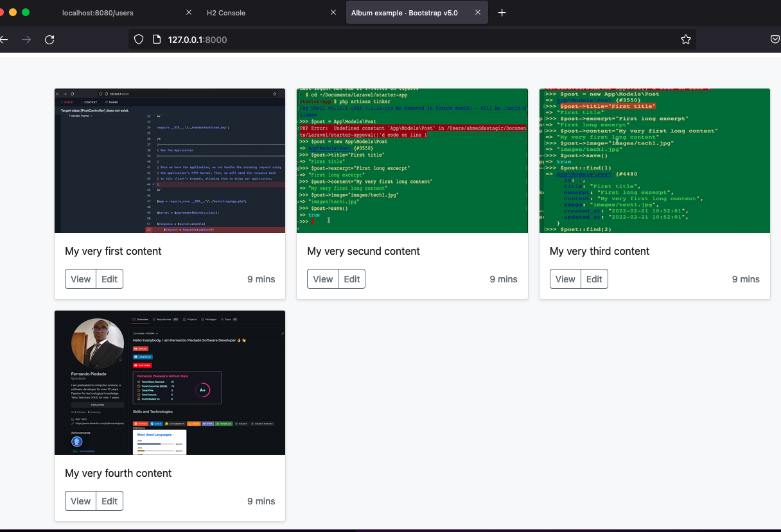Close the localhost:8080/users tab
781x532 pixels.
(189, 13)
